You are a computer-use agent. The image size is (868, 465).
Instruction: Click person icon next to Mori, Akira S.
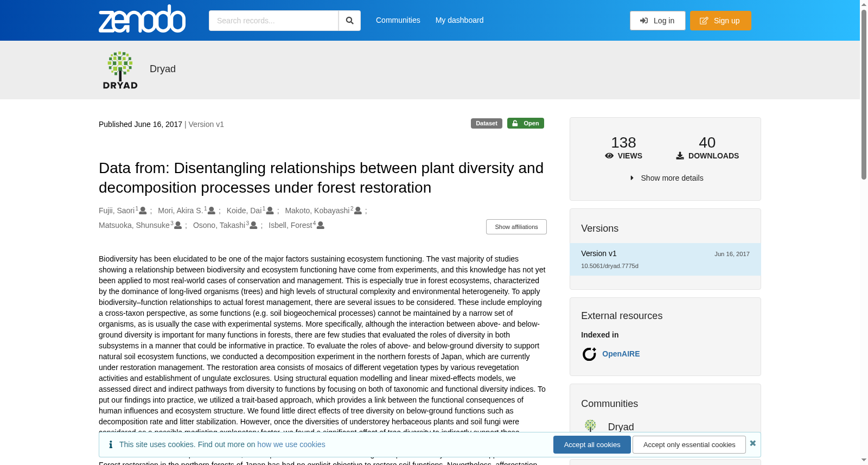point(212,211)
